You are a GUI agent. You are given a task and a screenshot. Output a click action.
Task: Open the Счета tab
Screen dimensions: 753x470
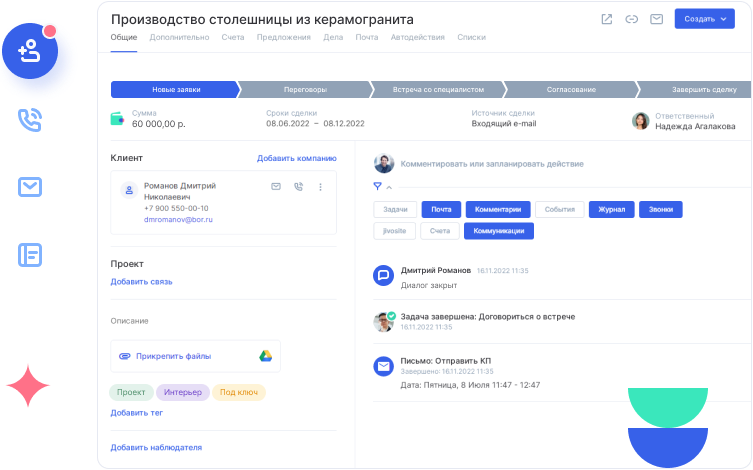tap(232, 37)
